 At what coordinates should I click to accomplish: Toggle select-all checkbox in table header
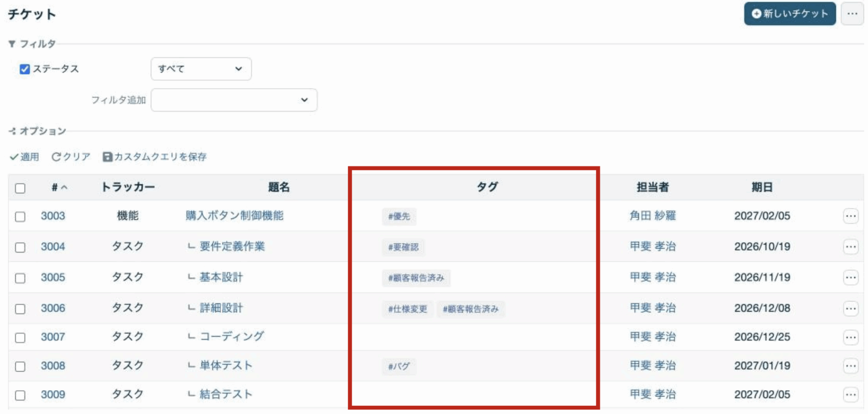[20, 188]
